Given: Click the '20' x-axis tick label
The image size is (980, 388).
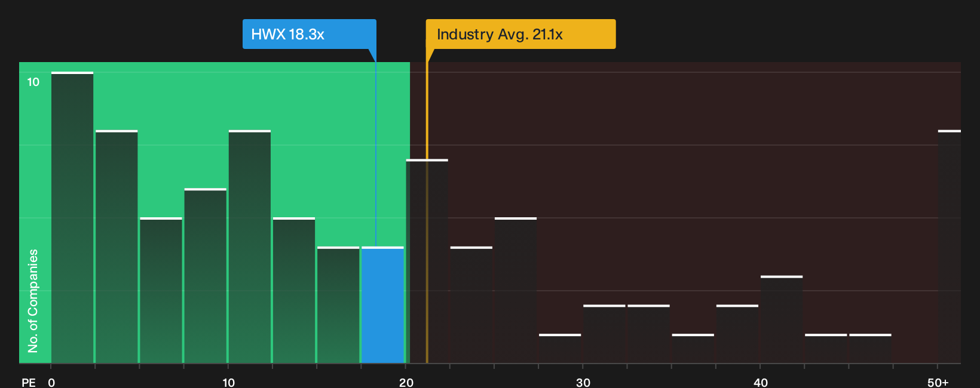Looking at the screenshot, I should pos(406,382).
